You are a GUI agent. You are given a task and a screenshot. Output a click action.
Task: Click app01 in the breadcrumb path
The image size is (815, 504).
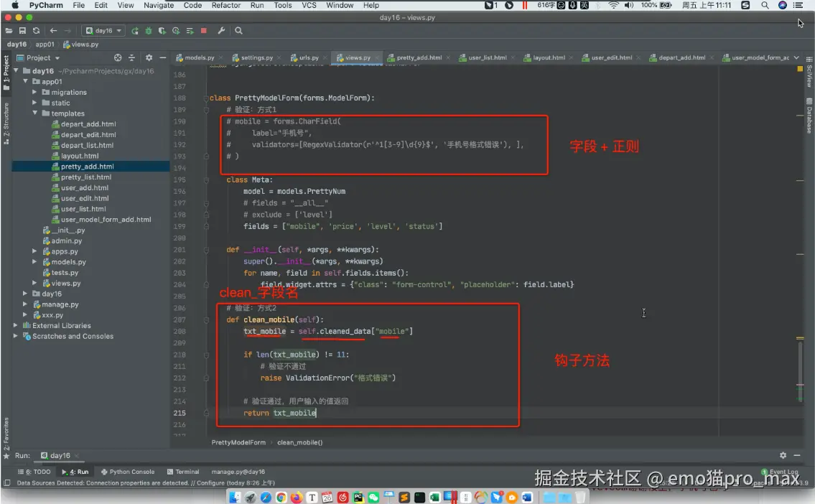45,45
